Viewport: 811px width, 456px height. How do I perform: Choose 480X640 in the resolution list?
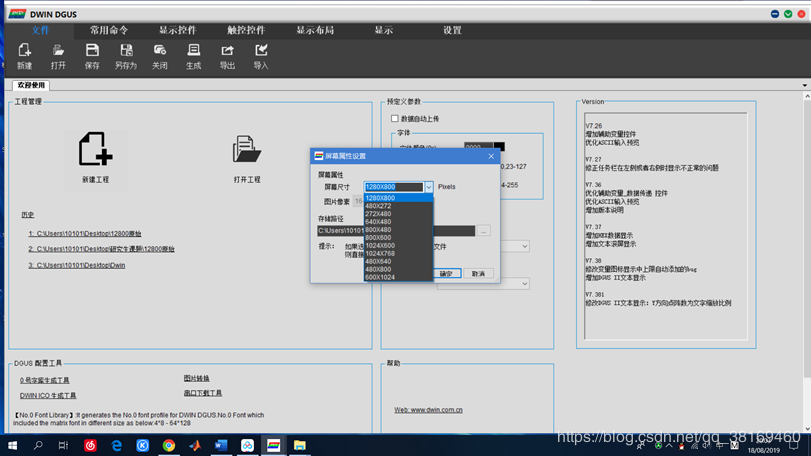pyautogui.click(x=398, y=262)
